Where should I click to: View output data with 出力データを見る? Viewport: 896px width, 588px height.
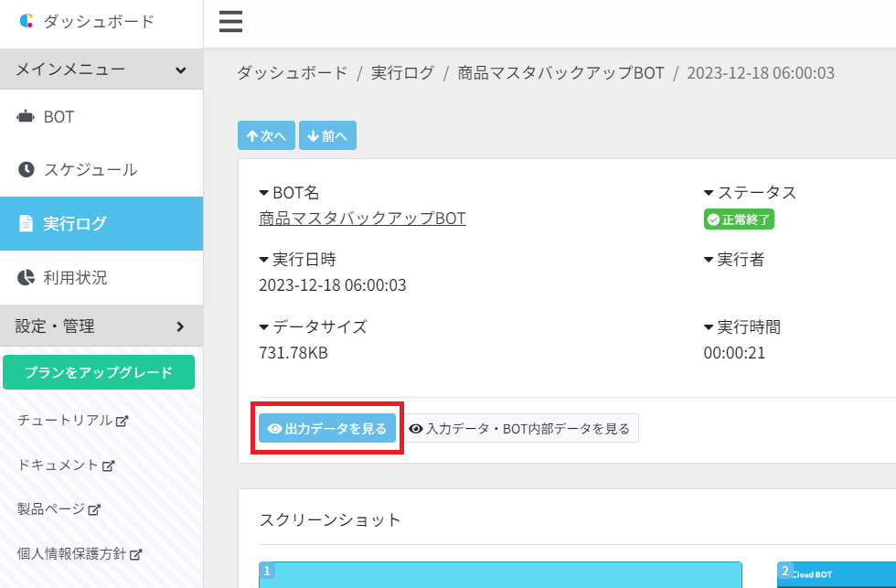click(x=327, y=428)
